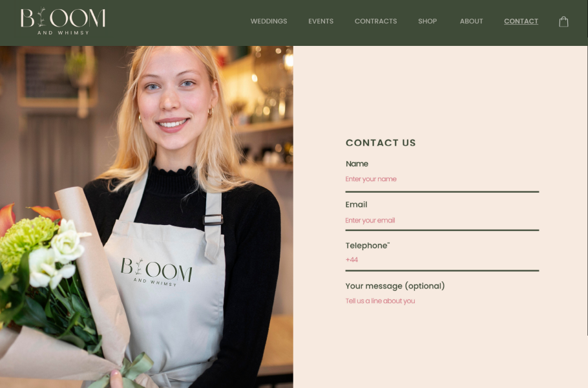Click the page's right edge scrollbar
The image size is (588, 388).
click(587, 167)
